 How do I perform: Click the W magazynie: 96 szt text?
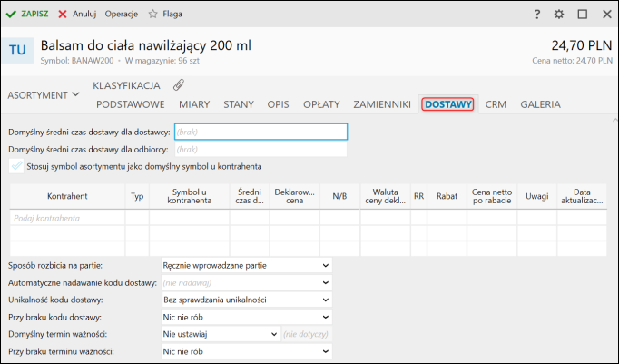(x=162, y=61)
